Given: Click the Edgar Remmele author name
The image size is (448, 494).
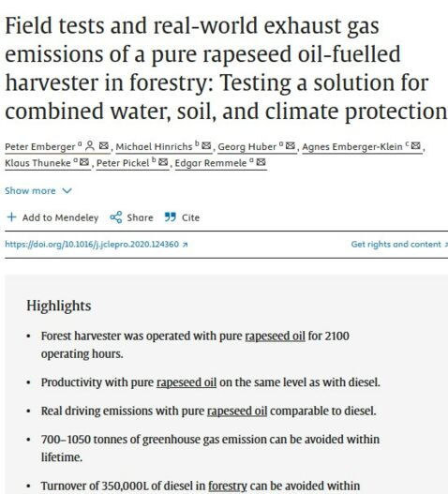Looking at the screenshot, I should [211, 163].
